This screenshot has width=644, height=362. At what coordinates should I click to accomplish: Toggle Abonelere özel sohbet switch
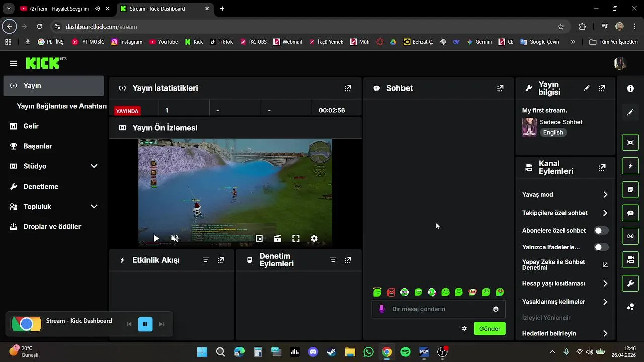[601, 231]
